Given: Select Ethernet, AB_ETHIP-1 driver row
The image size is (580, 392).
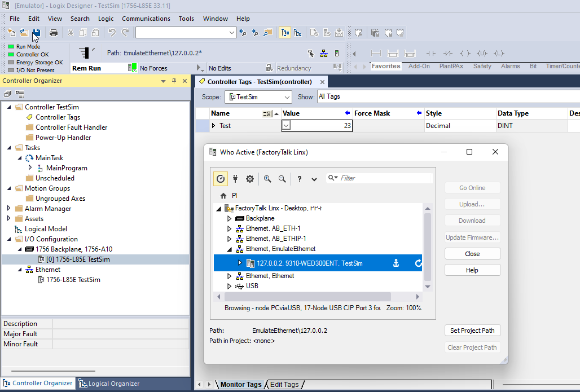Looking at the screenshot, I should [276, 239].
